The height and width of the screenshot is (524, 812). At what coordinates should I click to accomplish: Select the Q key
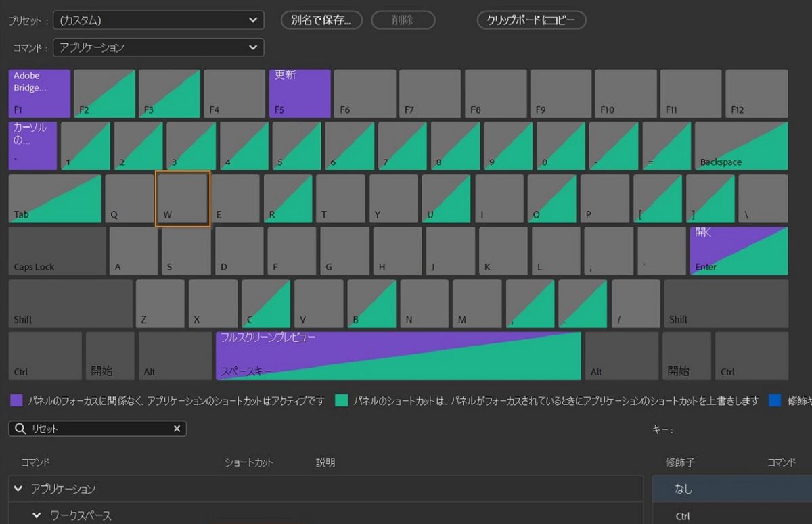(129, 198)
